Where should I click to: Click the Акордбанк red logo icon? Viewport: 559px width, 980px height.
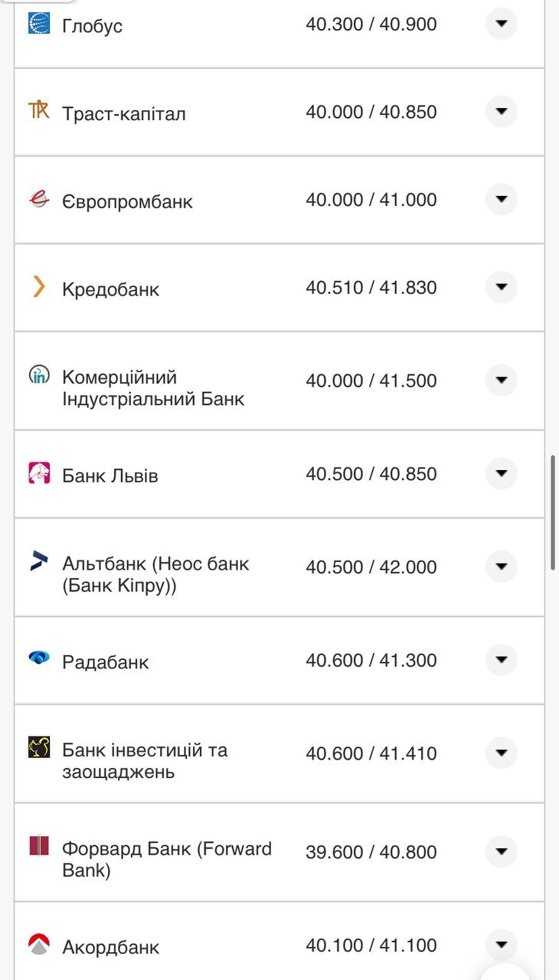click(39, 944)
